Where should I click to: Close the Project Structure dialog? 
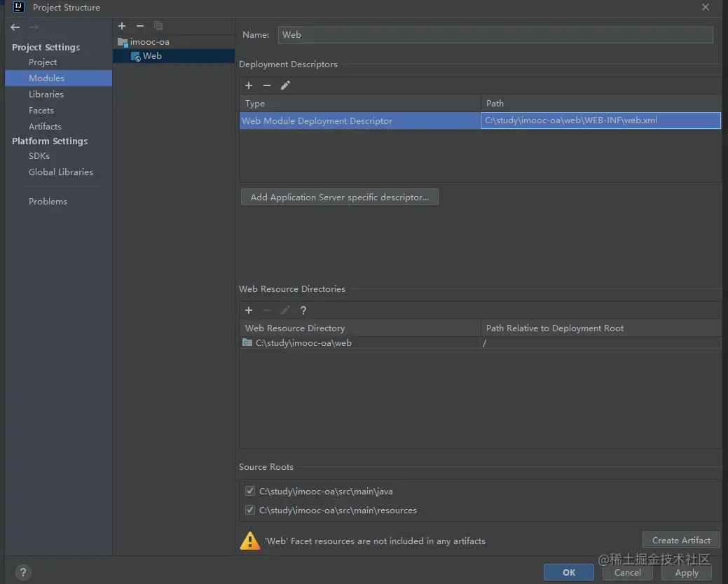tap(706, 7)
